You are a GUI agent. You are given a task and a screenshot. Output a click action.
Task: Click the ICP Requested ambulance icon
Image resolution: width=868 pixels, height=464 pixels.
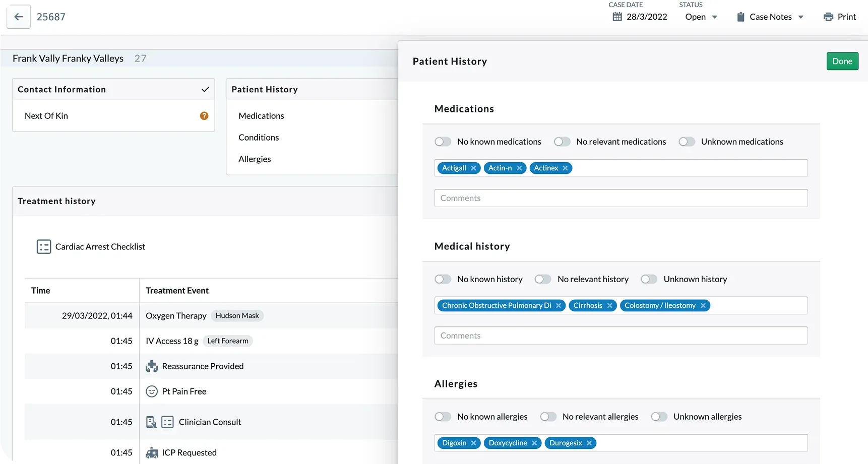coord(152,453)
